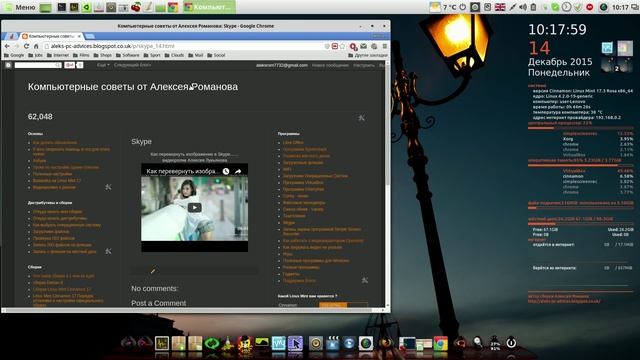Click the green shield check tray icon

[578, 7]
